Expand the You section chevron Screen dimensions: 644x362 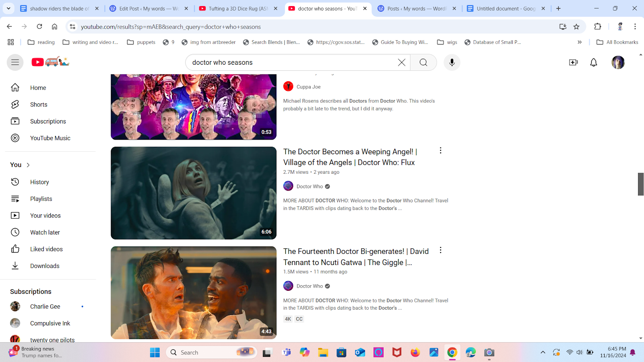click(x=28, y=165)
